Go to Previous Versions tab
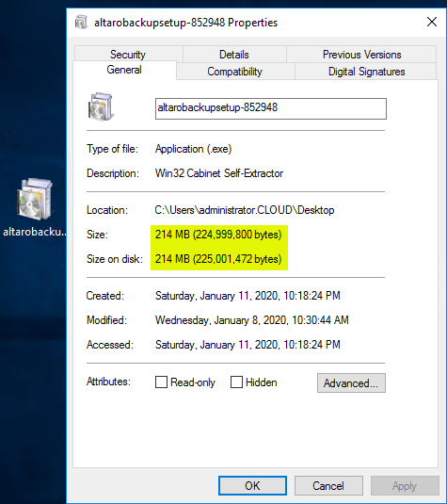The width and height of the screenshot is (447, 504). tap(361, 55)
